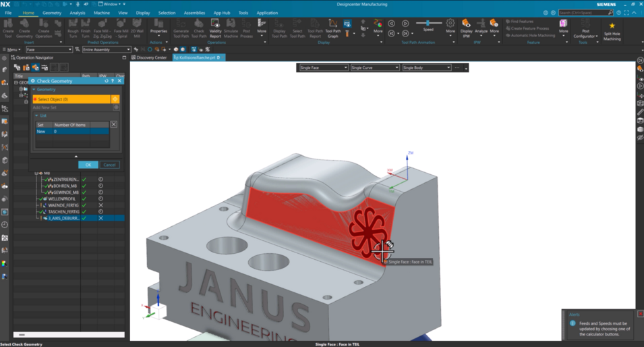Image resolution: width=644 pixels, height=347 pixels.
Task: Select the 3_AXIS_DEBURR operation
Action: coord(63,218)
